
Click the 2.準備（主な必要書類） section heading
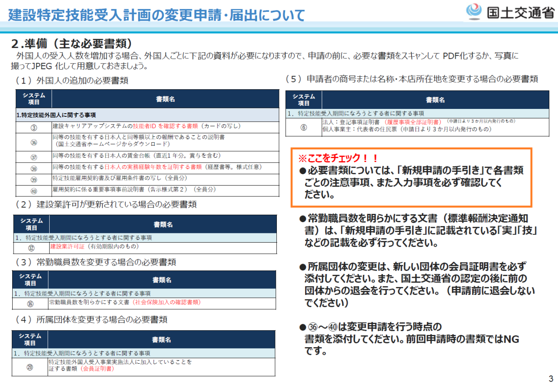71,44
